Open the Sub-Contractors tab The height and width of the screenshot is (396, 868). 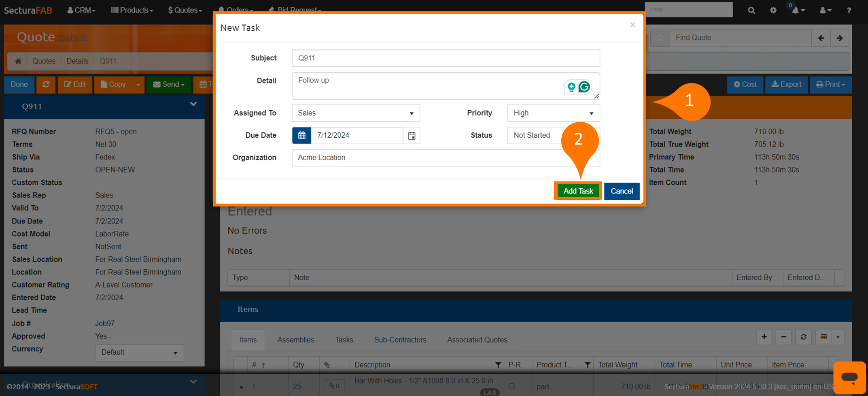(x=400, y=340)
